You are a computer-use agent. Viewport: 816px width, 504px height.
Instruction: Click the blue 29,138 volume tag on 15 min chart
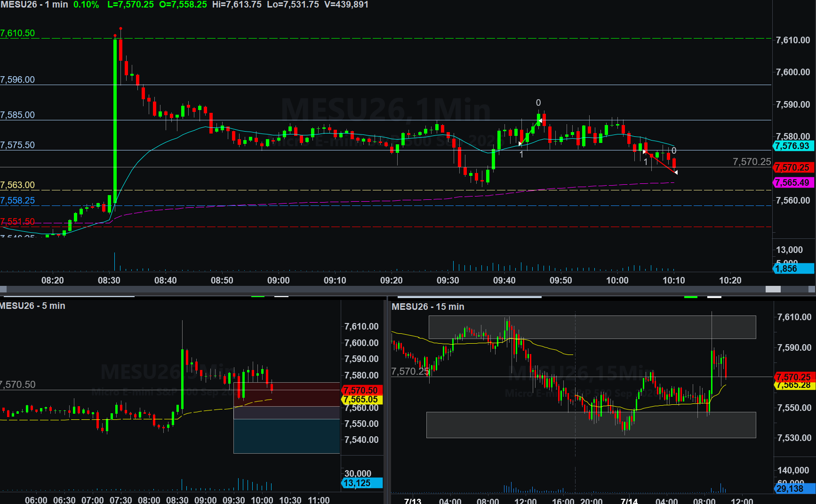(794, 488)
